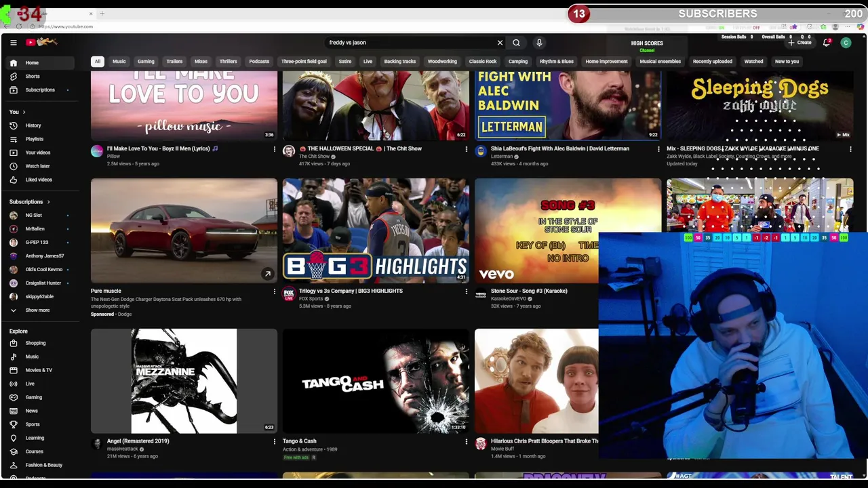The width and height of the screenshot is (868, 488).
Task: Open Stone Sour - Song #3 (Karaoke) title
Action: 529,291
